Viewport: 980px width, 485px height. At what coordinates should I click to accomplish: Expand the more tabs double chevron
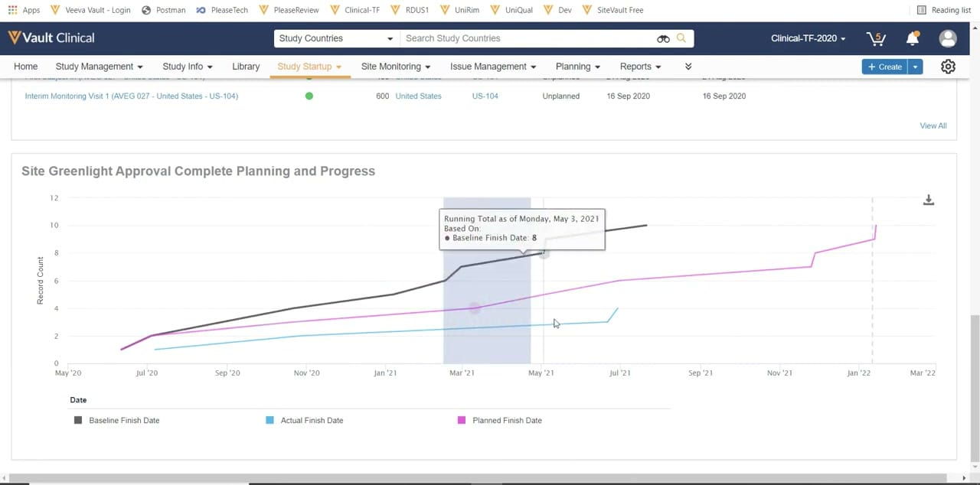click(688, 67)
